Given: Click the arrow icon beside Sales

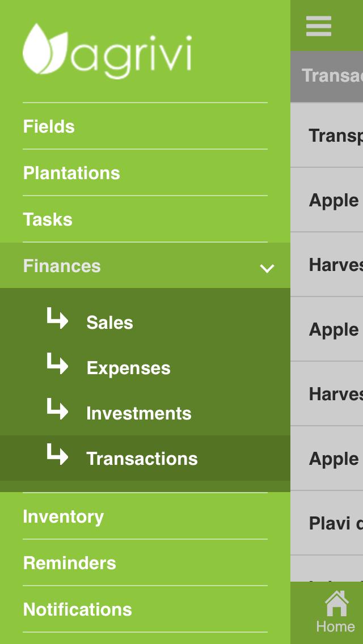Looking at the screenshot, I should (x=57, y=319).
